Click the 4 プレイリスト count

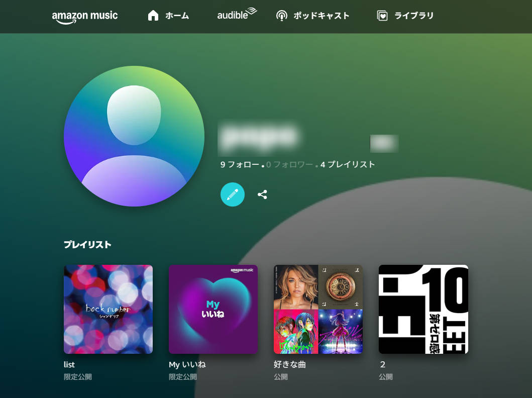click(x=348, y=164)
